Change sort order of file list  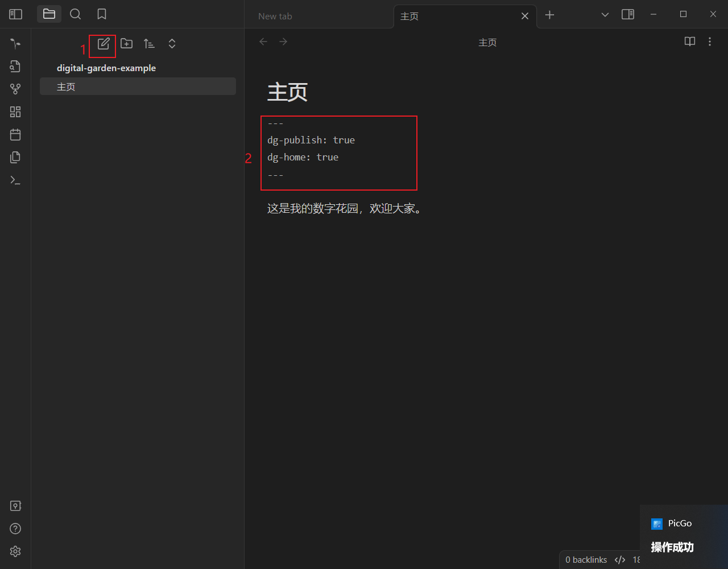[149, 43]
